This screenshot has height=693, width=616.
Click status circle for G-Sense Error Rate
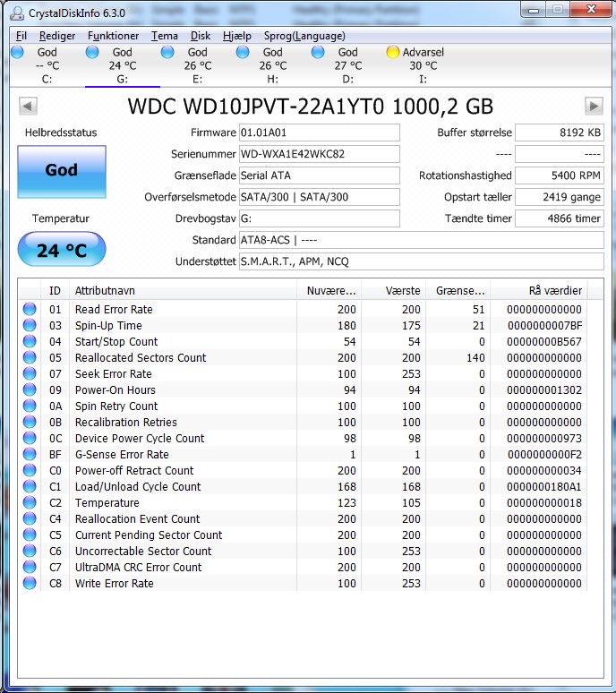[x=30, y=454]
